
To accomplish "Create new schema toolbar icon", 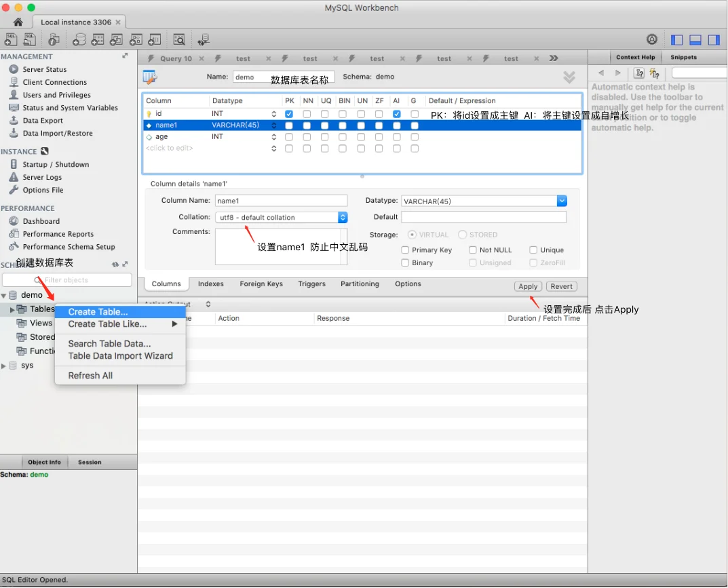I will click(x=79, y=39).
